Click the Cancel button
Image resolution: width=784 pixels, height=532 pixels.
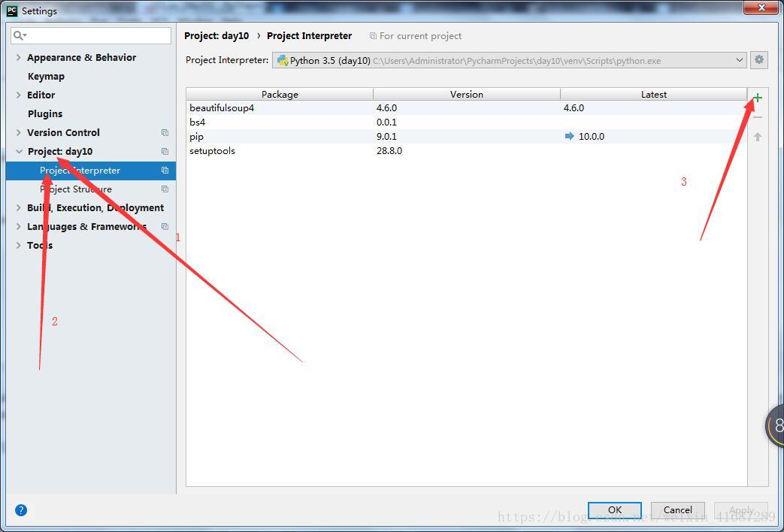pyautogui.click(x=677, y=510)
